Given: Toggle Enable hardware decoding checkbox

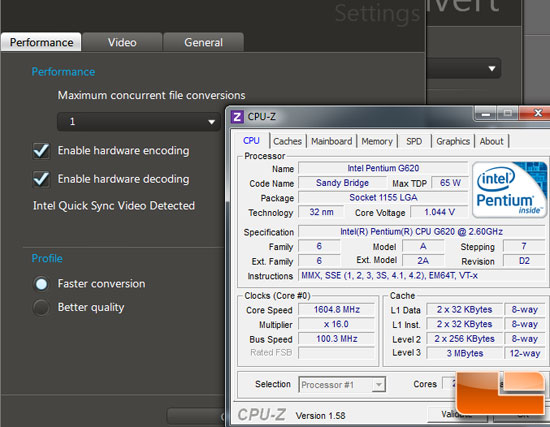Looking at the screenshot, I should pos(41,180).
